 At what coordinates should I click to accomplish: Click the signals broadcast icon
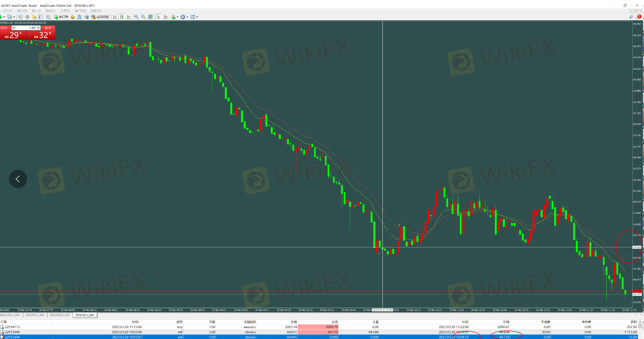(x=87, y=17)
